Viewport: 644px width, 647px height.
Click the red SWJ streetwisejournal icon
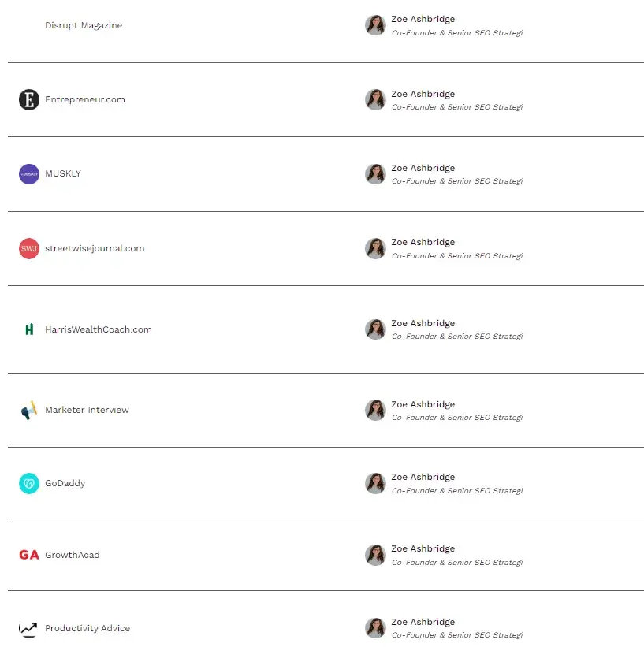tap(29, 249)
